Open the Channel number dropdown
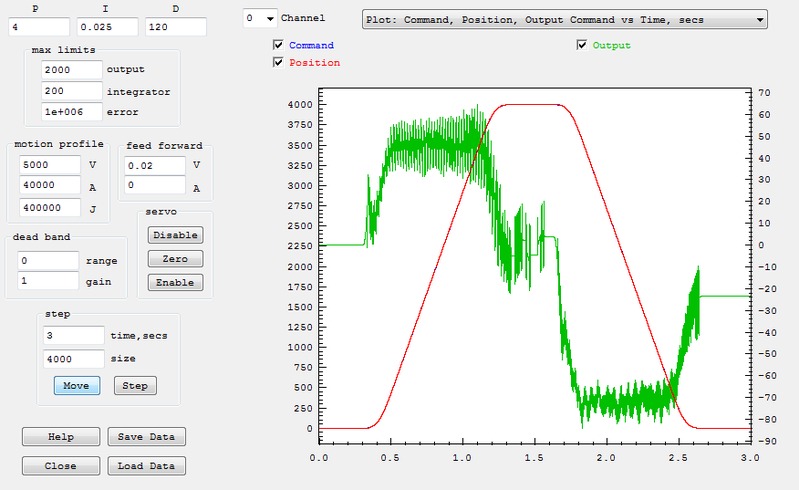 point(260,18)
